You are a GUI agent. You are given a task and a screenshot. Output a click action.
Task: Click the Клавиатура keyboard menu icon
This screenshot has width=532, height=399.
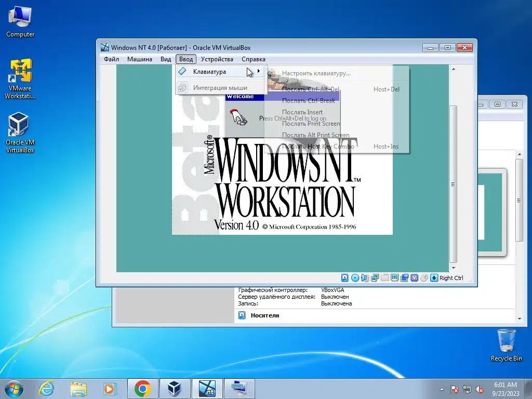182,71
